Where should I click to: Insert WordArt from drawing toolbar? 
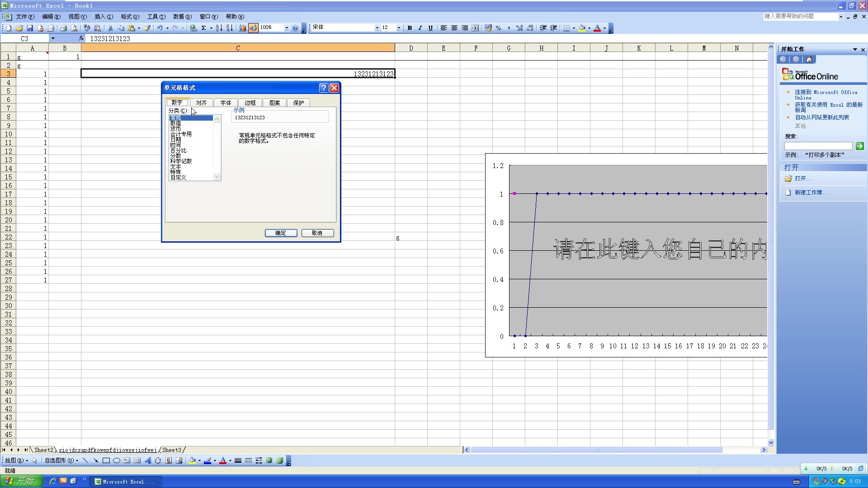148,461
